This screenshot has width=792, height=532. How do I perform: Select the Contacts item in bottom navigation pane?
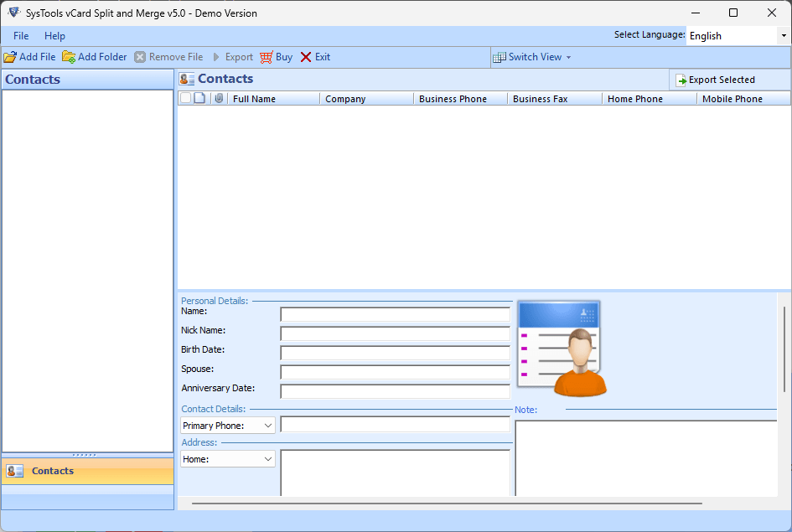click(x=88, y=471)
